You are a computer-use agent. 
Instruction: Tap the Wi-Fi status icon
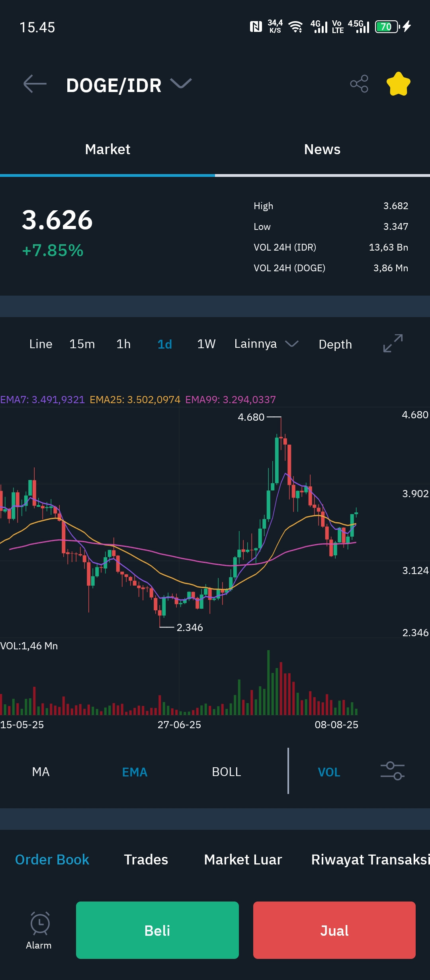tap(295, 27)
